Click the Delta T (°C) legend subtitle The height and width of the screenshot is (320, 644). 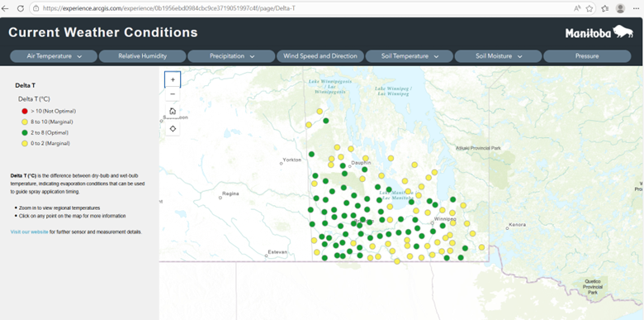[x=34, y=99]
